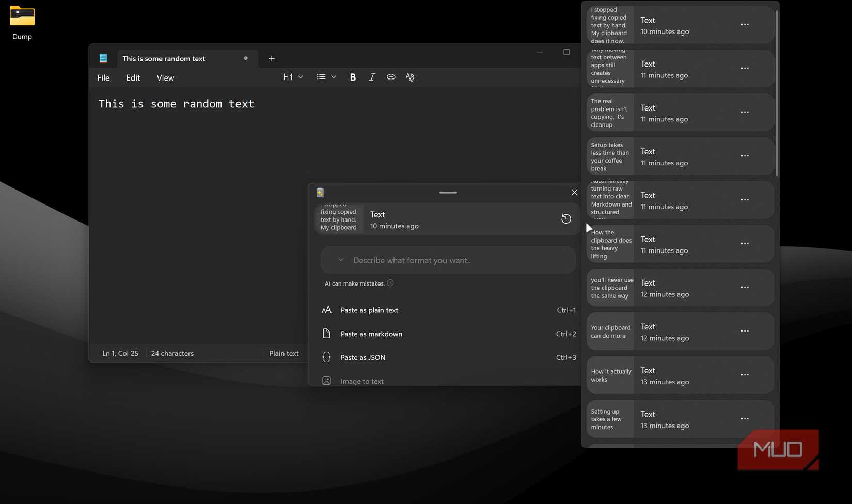Image resolution: width=852 pixels, height=504 pixels.
Task: Toggle bold formatting in Notepad
Action: (353, 77)
